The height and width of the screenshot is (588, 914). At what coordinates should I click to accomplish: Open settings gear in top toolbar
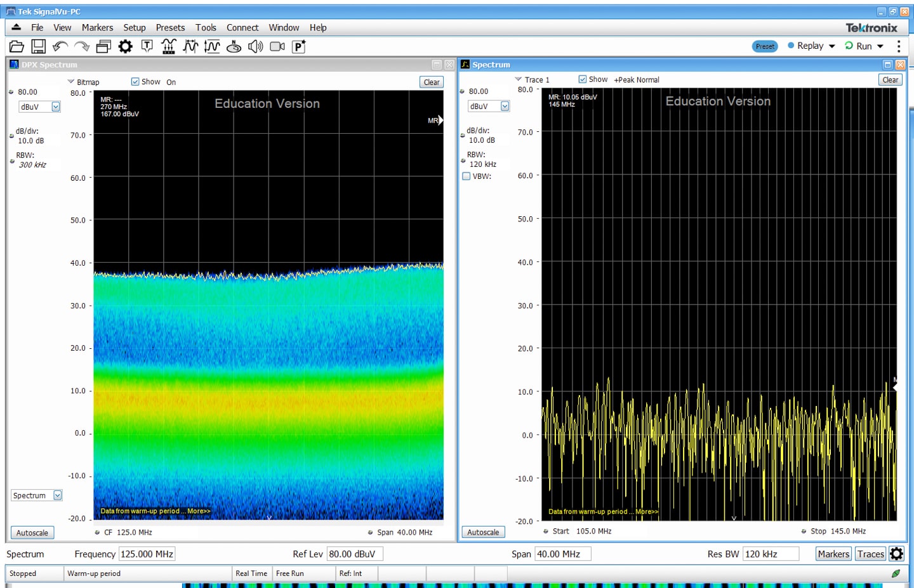126,46
